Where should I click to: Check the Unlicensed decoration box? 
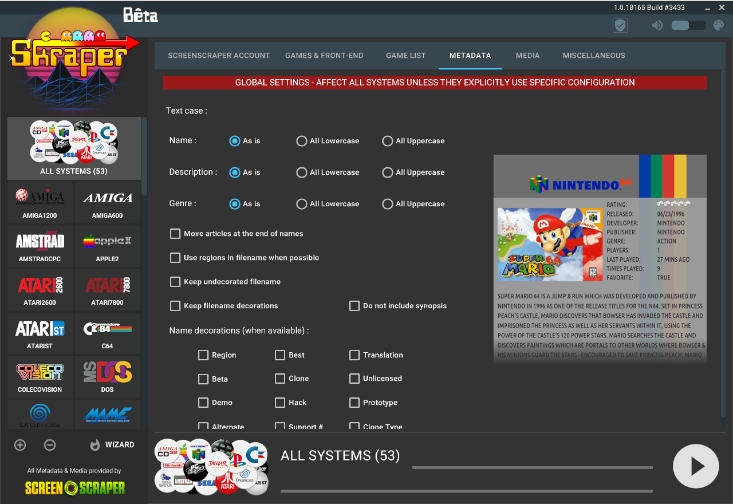coord(354,379)
